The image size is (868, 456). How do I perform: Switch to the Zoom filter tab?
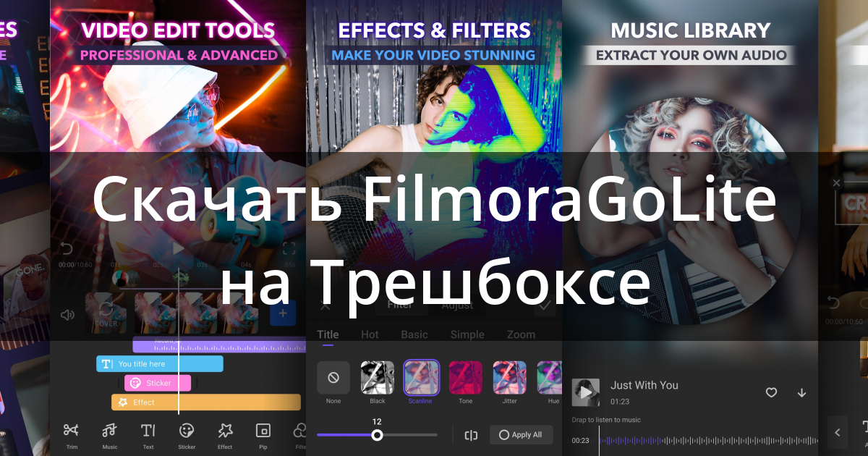(x=521, y=334)
